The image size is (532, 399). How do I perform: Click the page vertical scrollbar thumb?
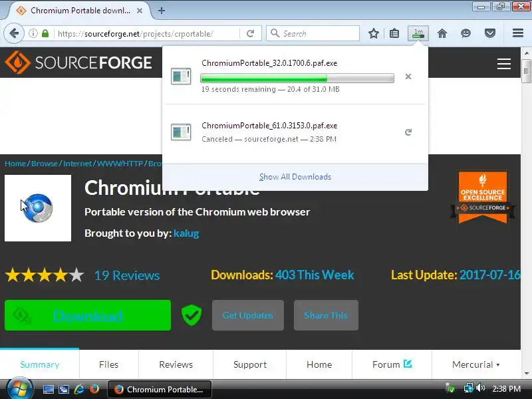[x=526, y=71]
